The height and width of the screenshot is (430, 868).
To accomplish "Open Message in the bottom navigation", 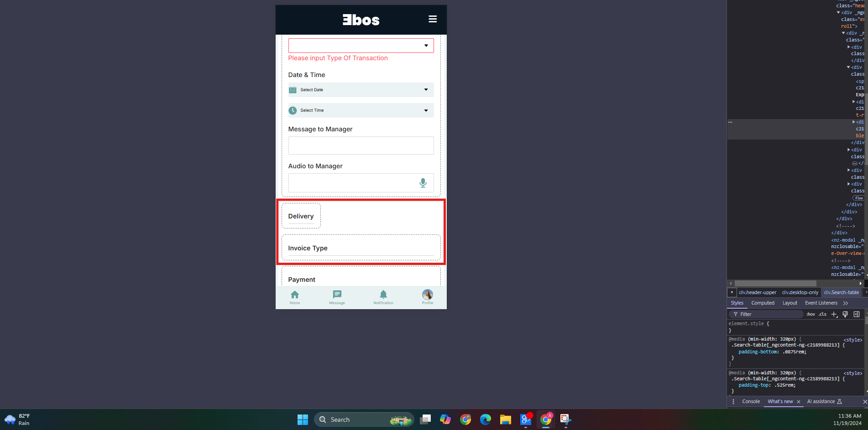I will (337, 297).
